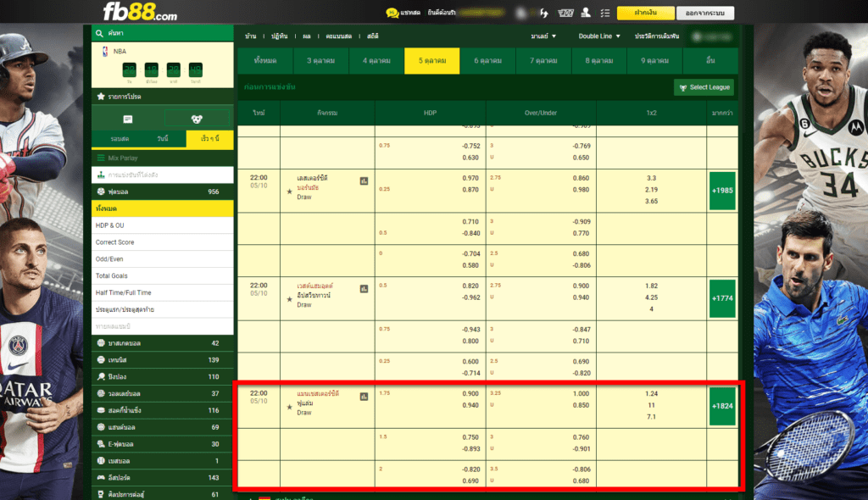Select Odd/Even market filter
868x500 pixels.
click(162, 259)
